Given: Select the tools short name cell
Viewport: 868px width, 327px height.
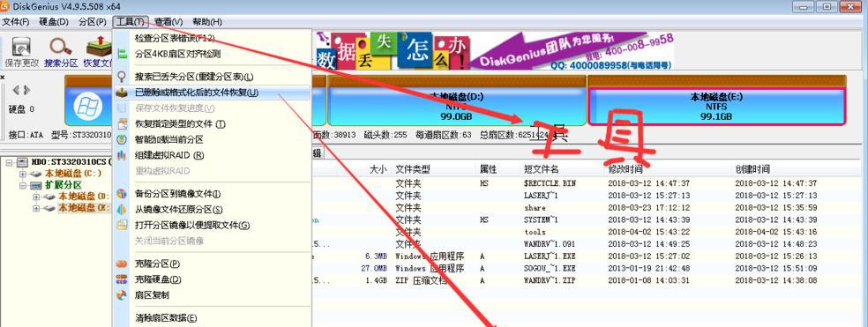Looking at the screenshot, I should [535, 232].
